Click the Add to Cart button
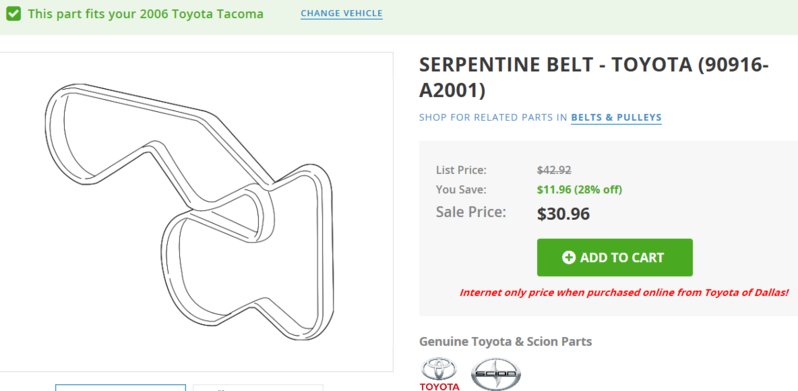This screenshot has height=391, width=798. pos(614,258)
